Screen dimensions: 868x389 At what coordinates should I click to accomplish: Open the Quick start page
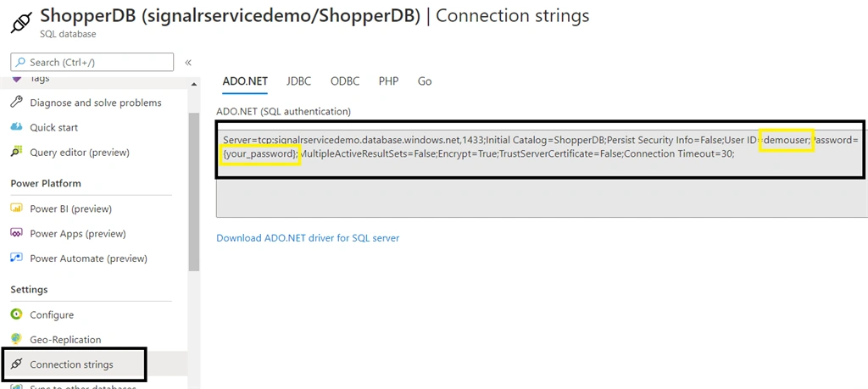click(x=53, y=127)
